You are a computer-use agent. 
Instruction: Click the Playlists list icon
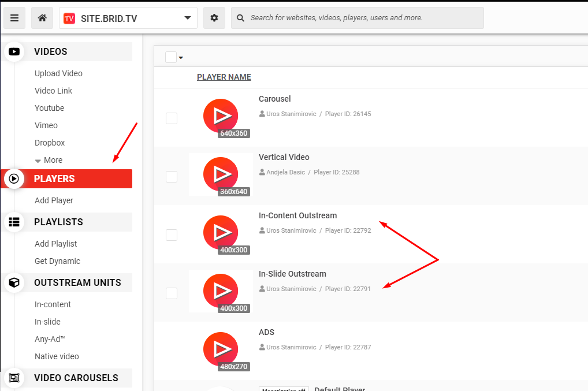pos(14,222)
